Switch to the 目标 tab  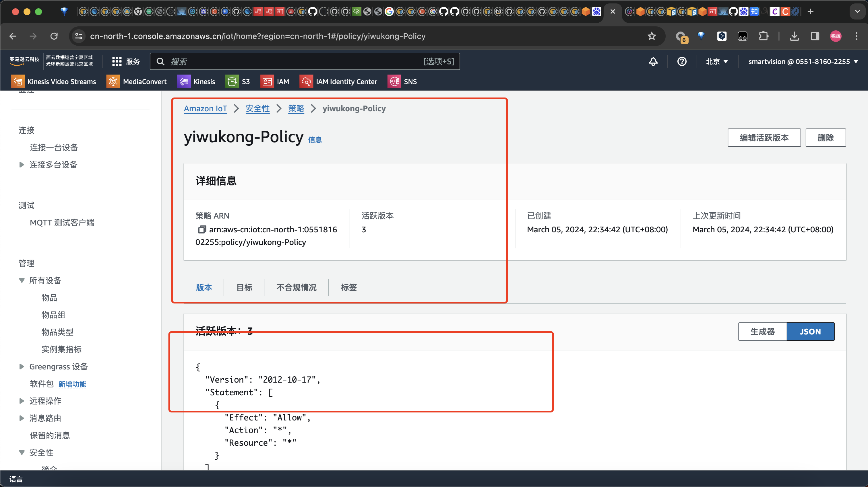244,287
